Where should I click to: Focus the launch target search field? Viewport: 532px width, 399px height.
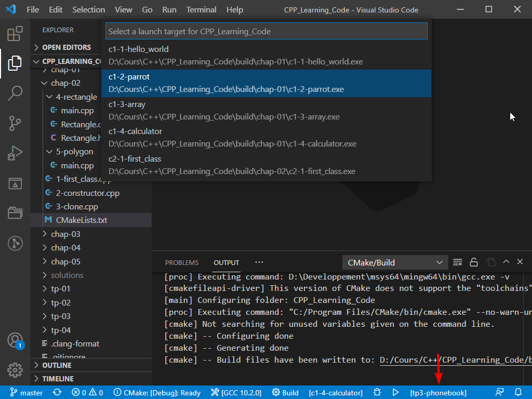pyautogui.click(x=267, y=31)
